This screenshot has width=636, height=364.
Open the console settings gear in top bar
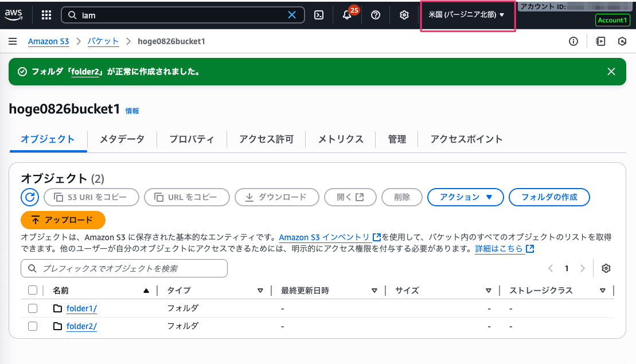click(404, 15)
